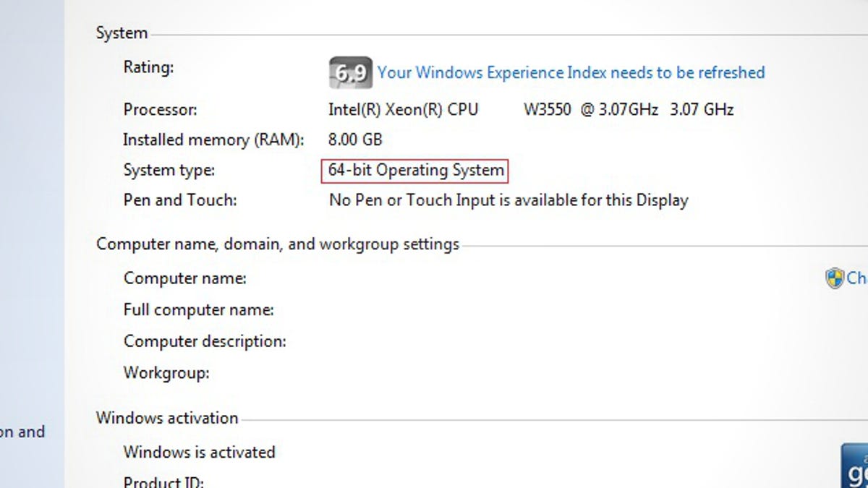Screen dimensions: 868x488
Task: Select the 'Computer name:' label
Action: pyautogui.click(x=184, y=278)
